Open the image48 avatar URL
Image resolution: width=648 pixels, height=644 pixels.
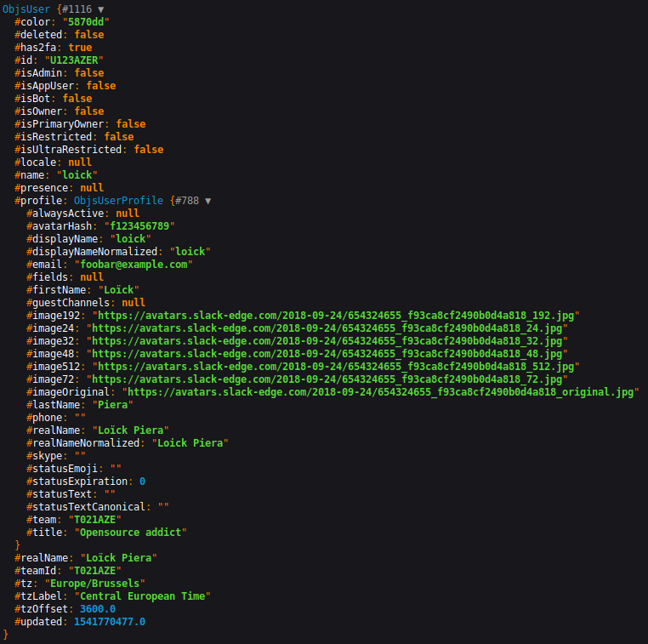(x=327, y=354)
